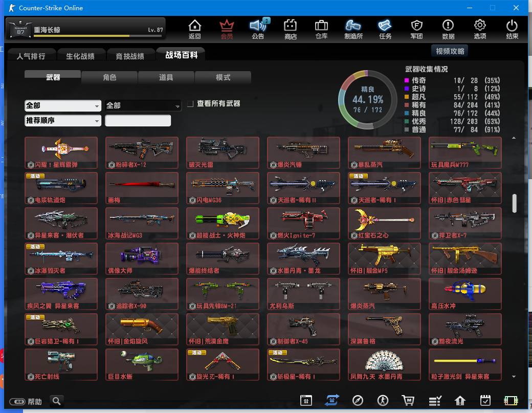Click the 传奇 pink legend swatch

407,80
